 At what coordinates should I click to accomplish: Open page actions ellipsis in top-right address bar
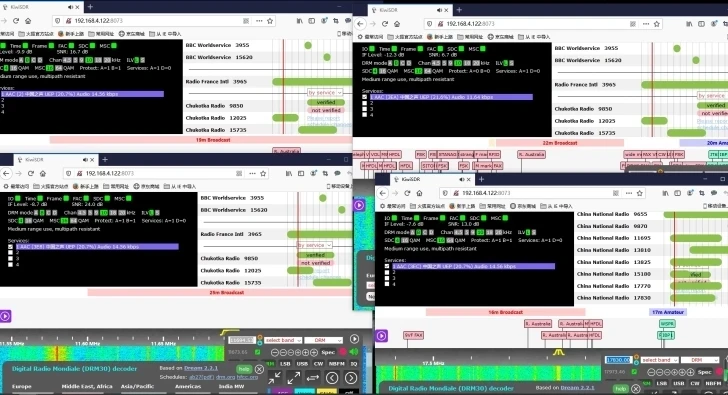646,24
